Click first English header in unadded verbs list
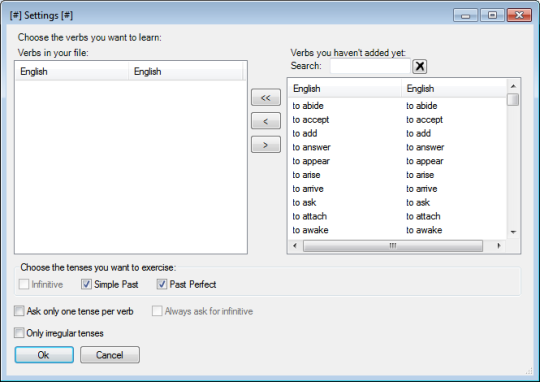The image size is (540, 382). pyautogui.click(x=345, y=89)
